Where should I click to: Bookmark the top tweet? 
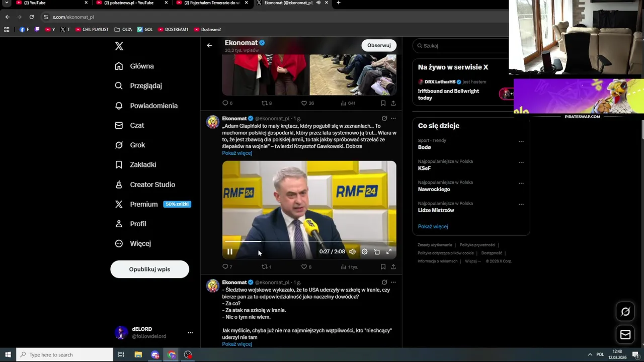383,103
